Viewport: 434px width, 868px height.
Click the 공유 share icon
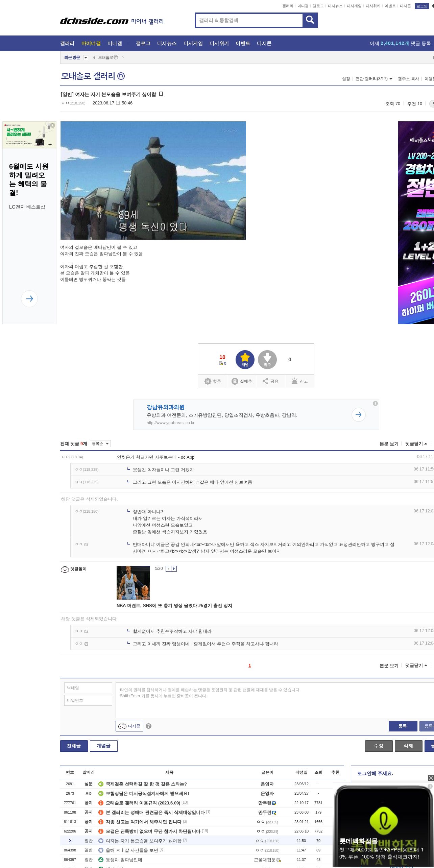265,381
